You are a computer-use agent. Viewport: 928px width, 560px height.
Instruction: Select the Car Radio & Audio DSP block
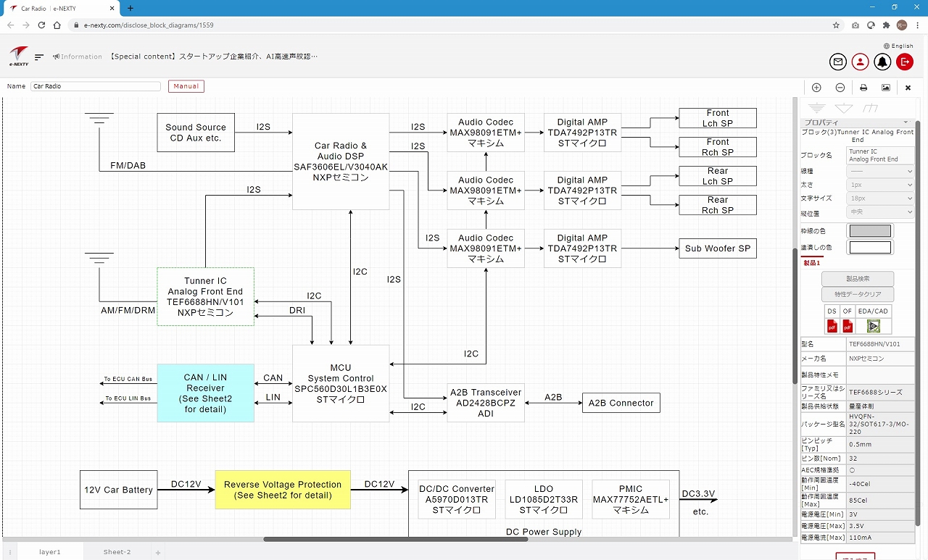point(341,162)
